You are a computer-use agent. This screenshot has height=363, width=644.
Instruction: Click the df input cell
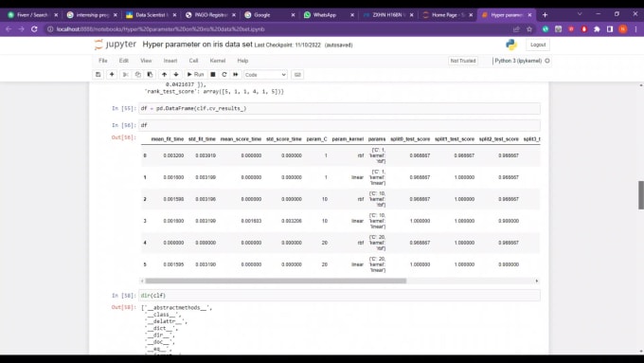tap(339, 125)
